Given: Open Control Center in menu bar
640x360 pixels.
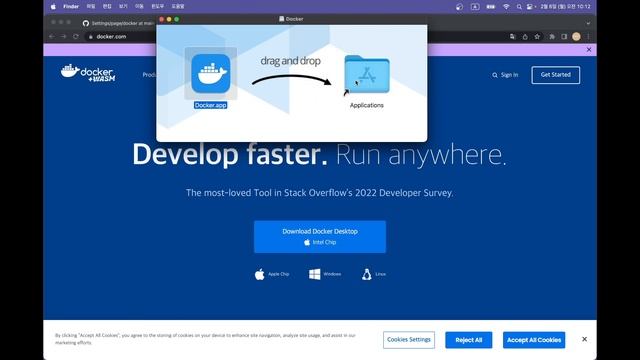Looking at the screenshot, I should pos(531,7).
